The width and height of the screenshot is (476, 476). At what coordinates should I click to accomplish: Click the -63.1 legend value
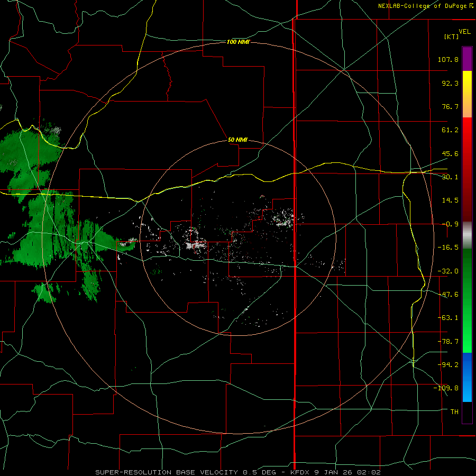pos(448,318)
